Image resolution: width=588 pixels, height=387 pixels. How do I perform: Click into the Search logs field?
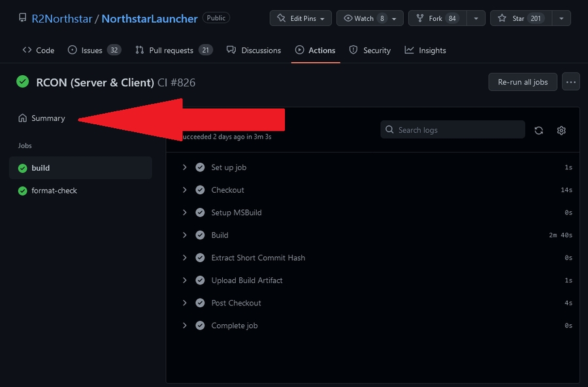click(x=457, y=130)
